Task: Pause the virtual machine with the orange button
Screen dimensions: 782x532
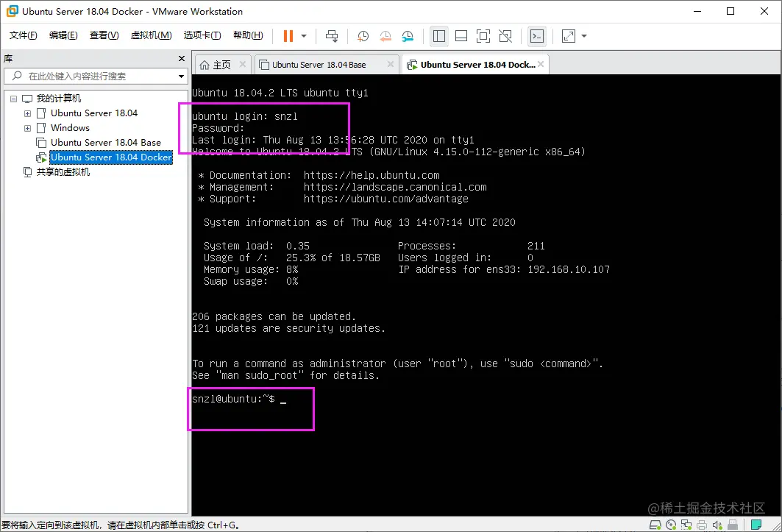Action: (288, 36)
